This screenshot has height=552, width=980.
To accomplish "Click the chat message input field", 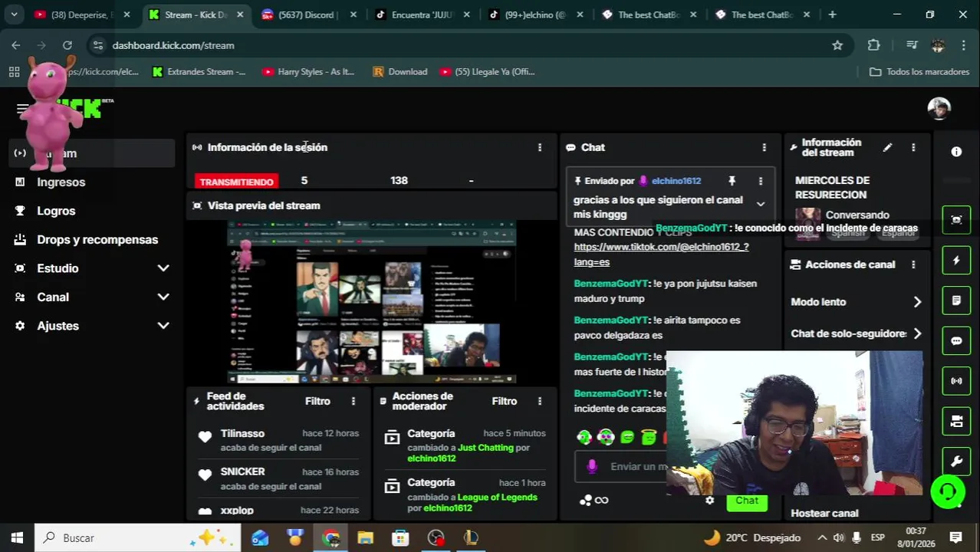I will click(x=636, y=466).
